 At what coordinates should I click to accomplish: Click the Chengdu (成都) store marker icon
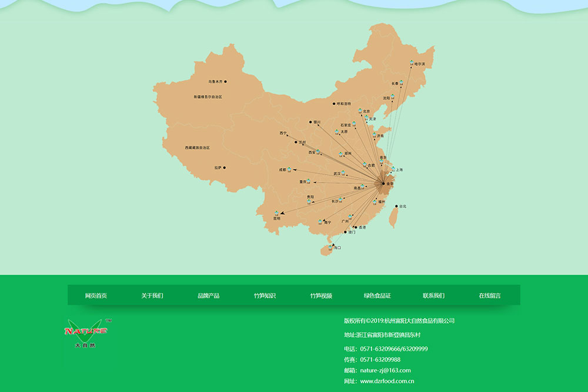click(x=289, y=169)
